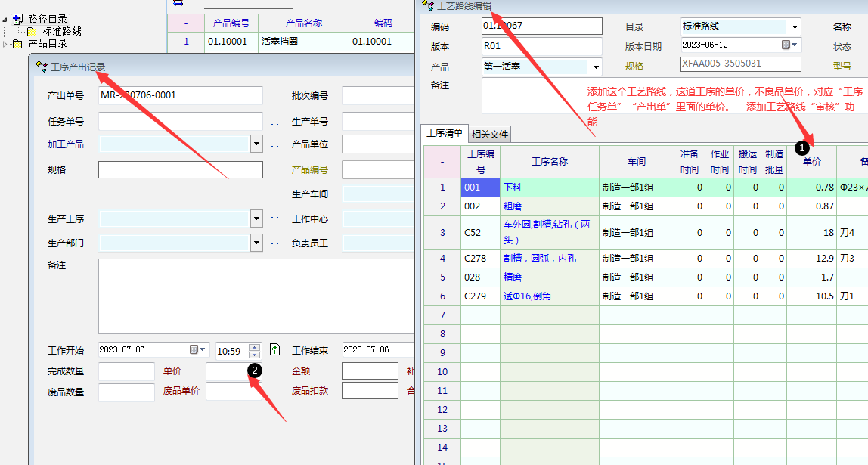
Task: Switch to the 工序清单 tab
Action: pos(445,133)
